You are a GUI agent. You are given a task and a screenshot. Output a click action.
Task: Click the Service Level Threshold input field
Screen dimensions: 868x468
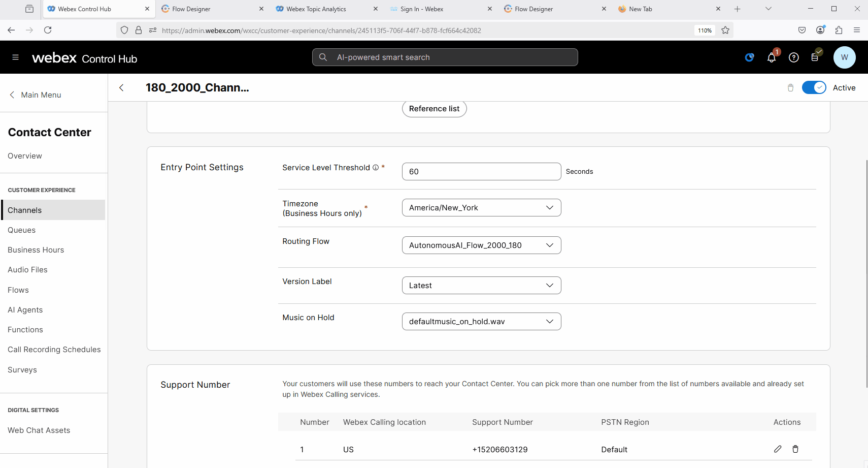tap(481, 172)
